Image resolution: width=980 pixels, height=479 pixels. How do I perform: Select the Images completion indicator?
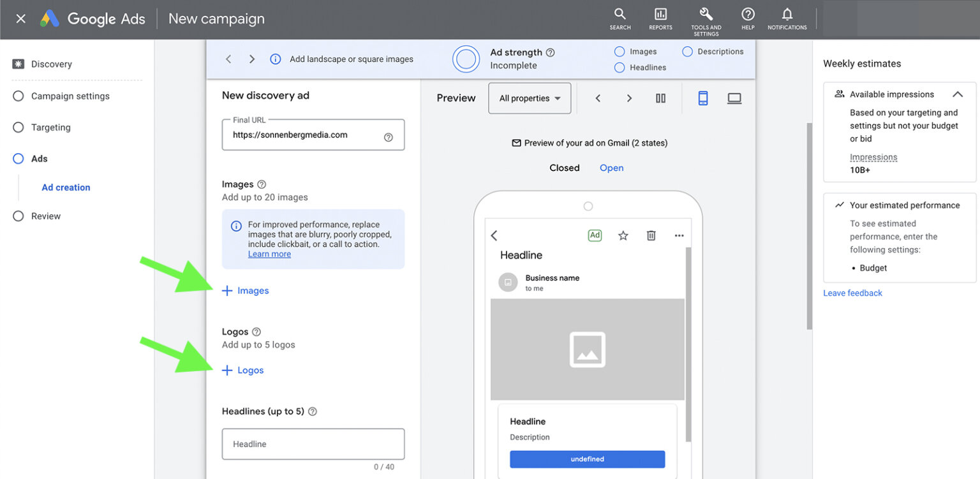pyautogui.click(x=619, y=51)
